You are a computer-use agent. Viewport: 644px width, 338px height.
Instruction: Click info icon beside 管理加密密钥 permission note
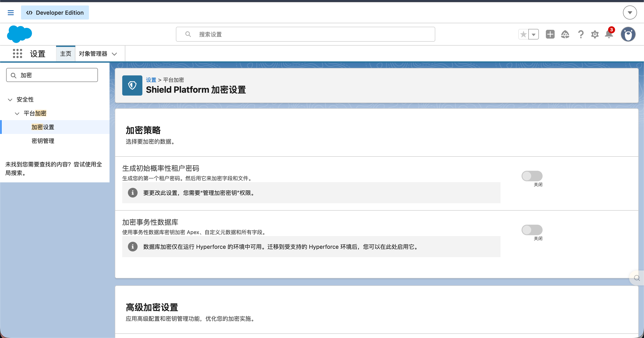pyautogui.click(x=133, y=193)
